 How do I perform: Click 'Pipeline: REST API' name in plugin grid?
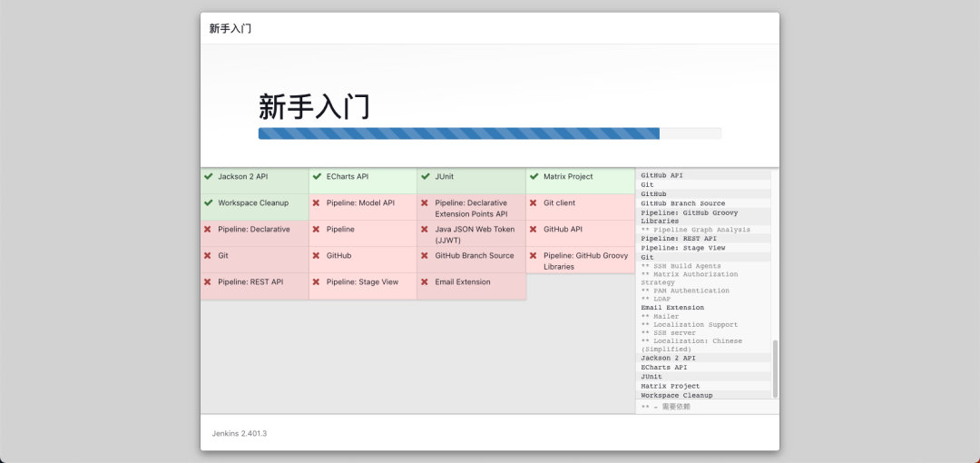[x=250, y=281]
